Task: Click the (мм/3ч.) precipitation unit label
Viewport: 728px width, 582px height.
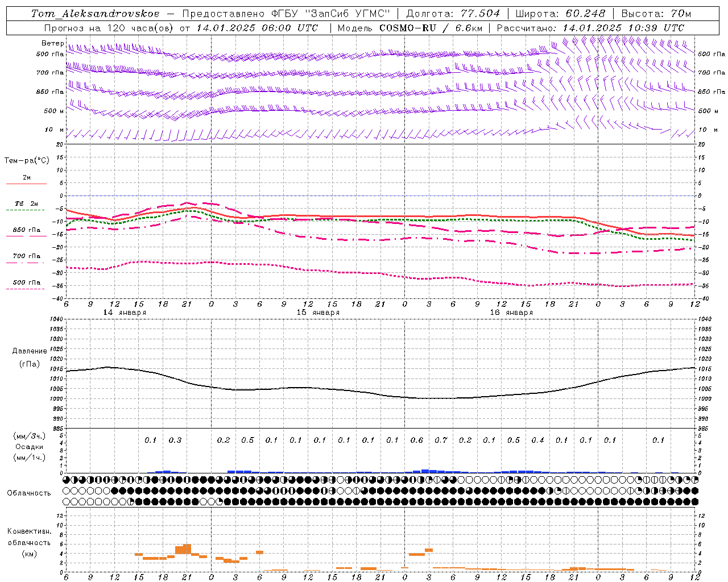Action: point(30,436)
